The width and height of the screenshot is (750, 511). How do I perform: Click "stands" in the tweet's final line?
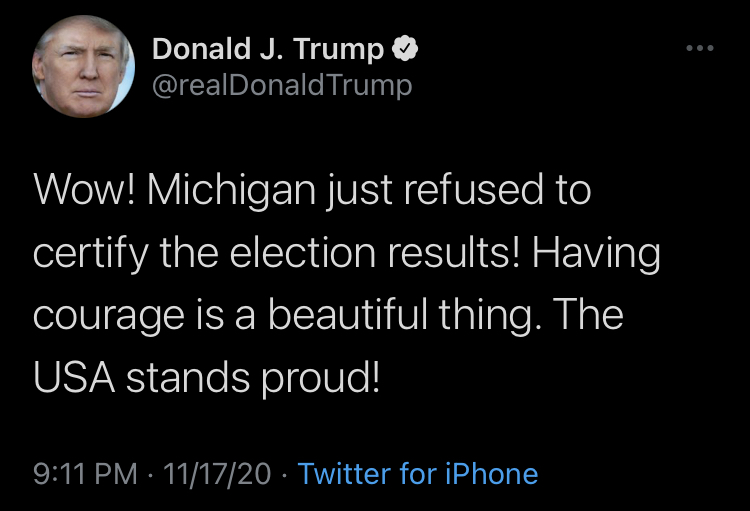point(189,377)
